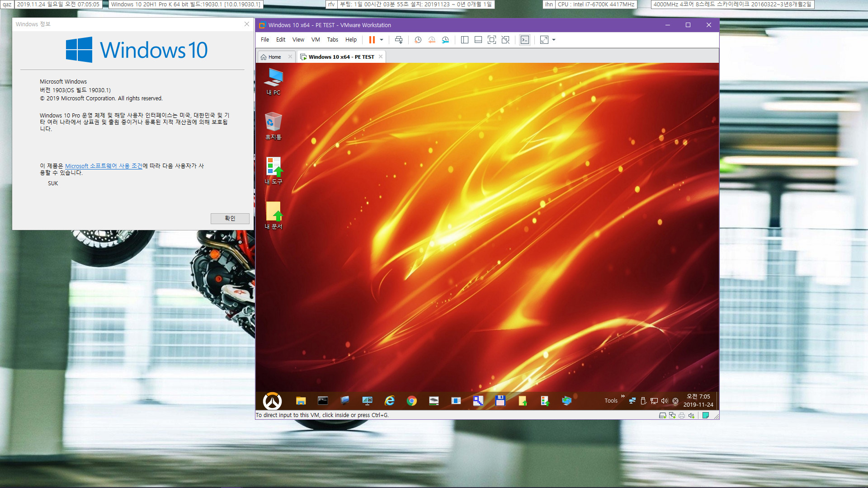Viewport: 868px width, 488px height.
Task: Open the Help menu in VMware
Action: click(x=351, y=40)
